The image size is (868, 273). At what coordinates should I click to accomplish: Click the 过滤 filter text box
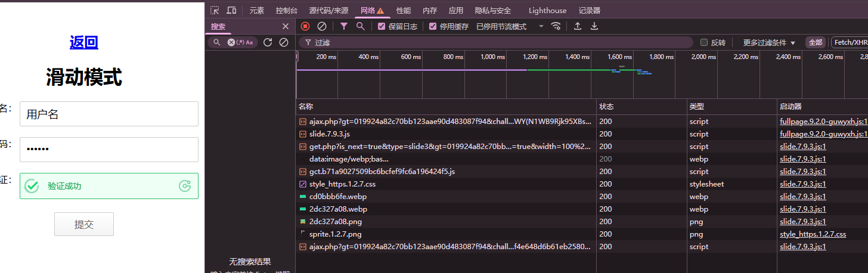pyautogui.click(x=496, y=42)
